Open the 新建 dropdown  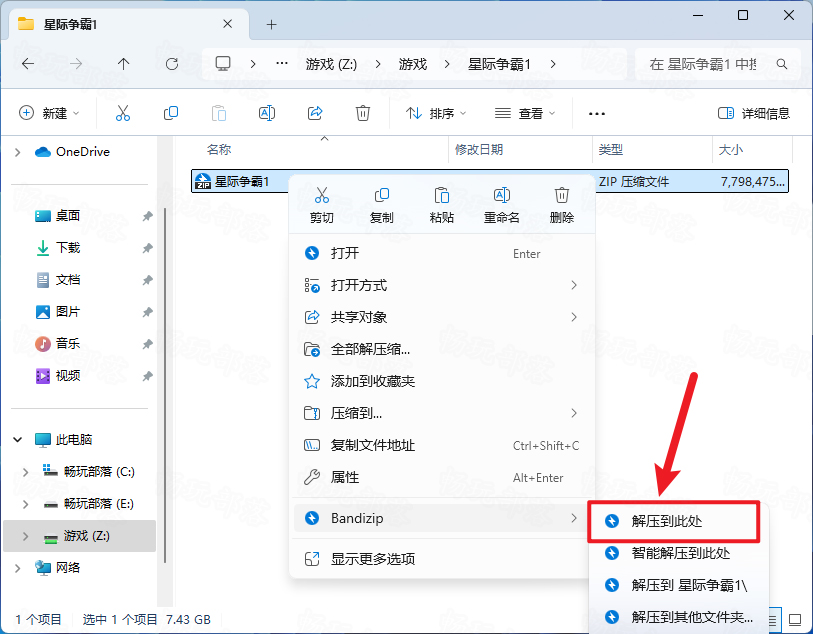click(x=49, y=113)
